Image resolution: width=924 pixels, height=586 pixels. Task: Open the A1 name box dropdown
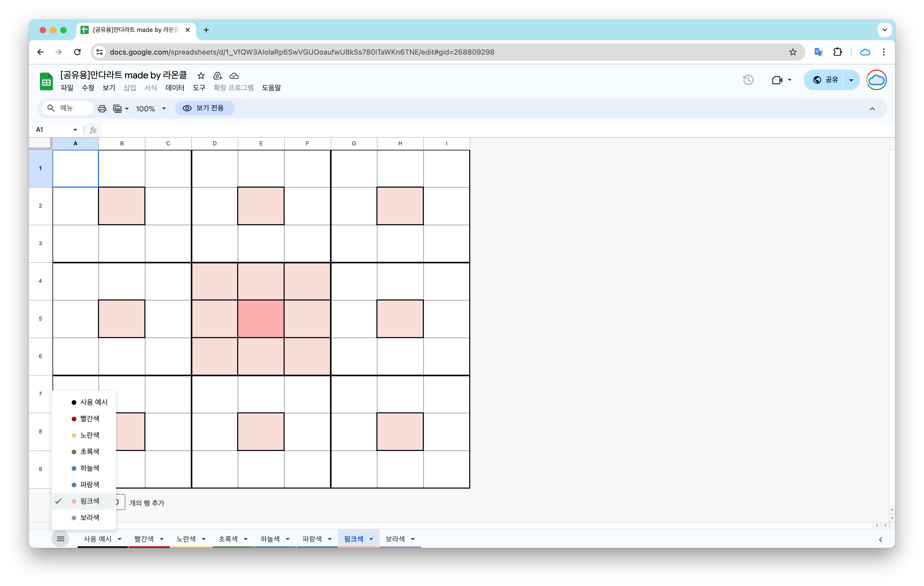tap(75, 130)
